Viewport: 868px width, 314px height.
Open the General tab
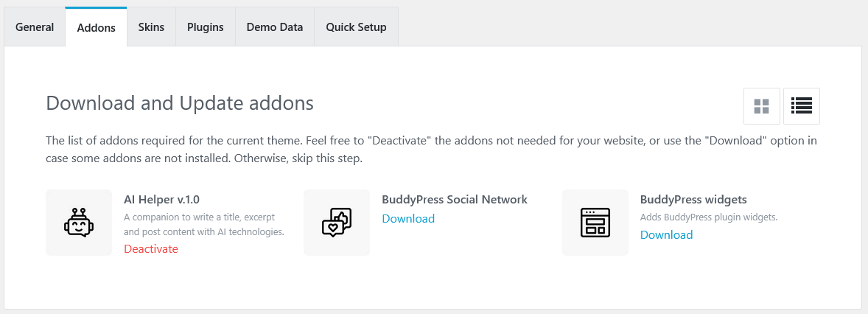tap(35, 27)
